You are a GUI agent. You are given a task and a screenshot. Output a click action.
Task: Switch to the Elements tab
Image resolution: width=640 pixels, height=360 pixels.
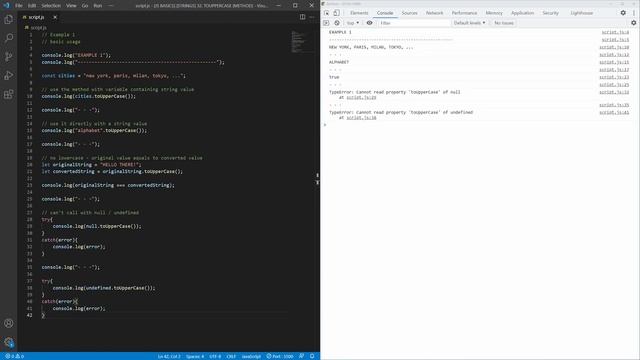[359, 13]
